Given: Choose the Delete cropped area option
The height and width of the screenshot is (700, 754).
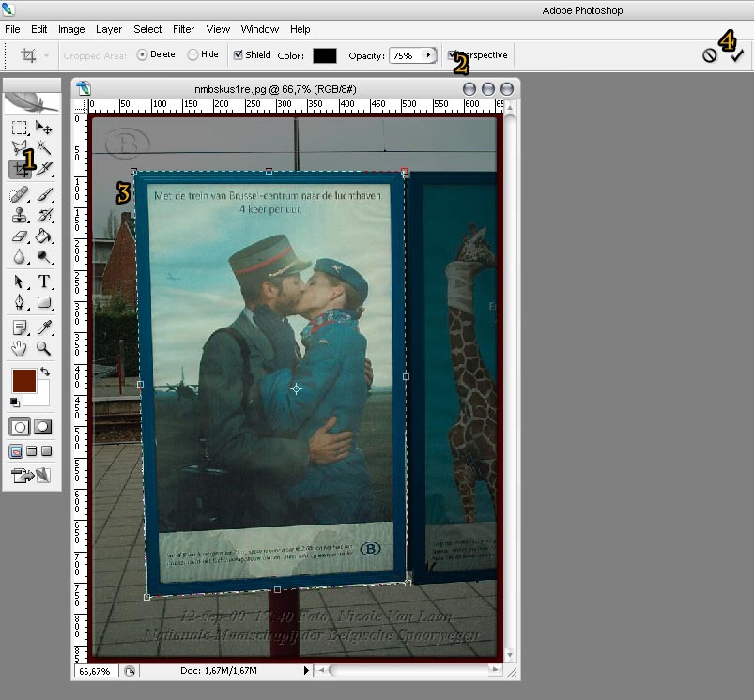Looking at the screenshot, I should click(142, 54).
